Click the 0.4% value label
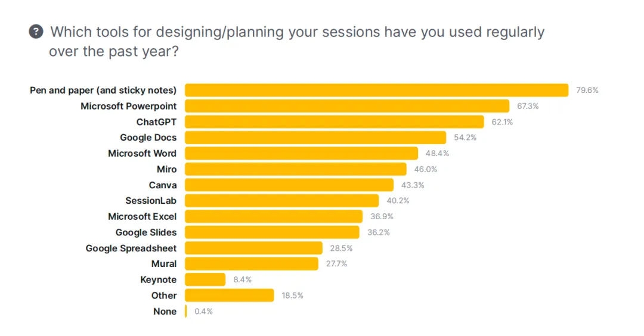The height and width of the screenshot is (336, 644). 203,312
